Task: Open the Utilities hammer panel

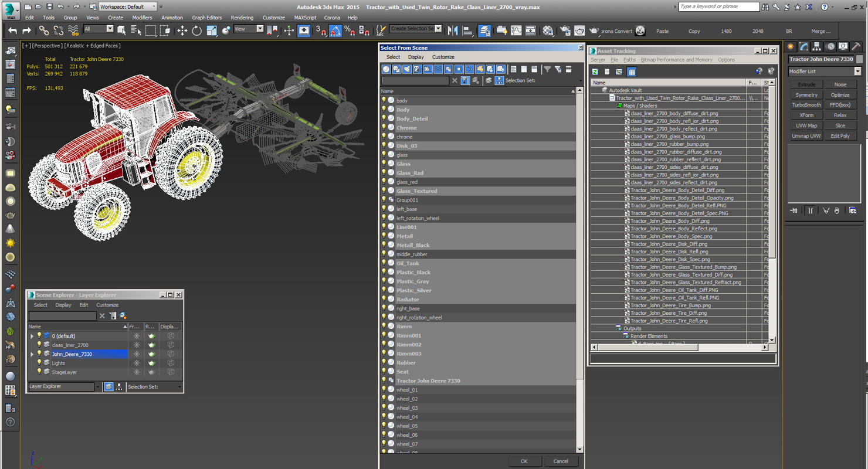Action: [x=856, y=47]
